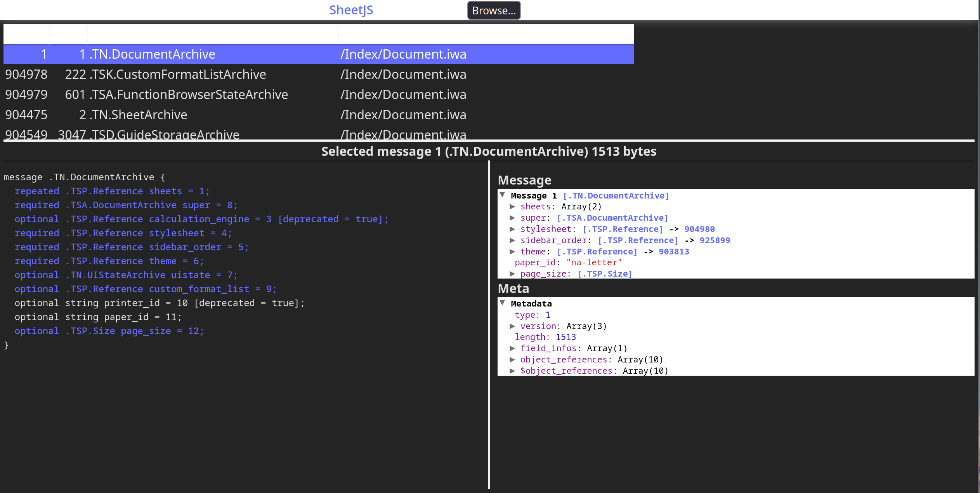980x493 pixels.
Task: Expand the page_size .TSP.Size node
Action: (512, 274)
